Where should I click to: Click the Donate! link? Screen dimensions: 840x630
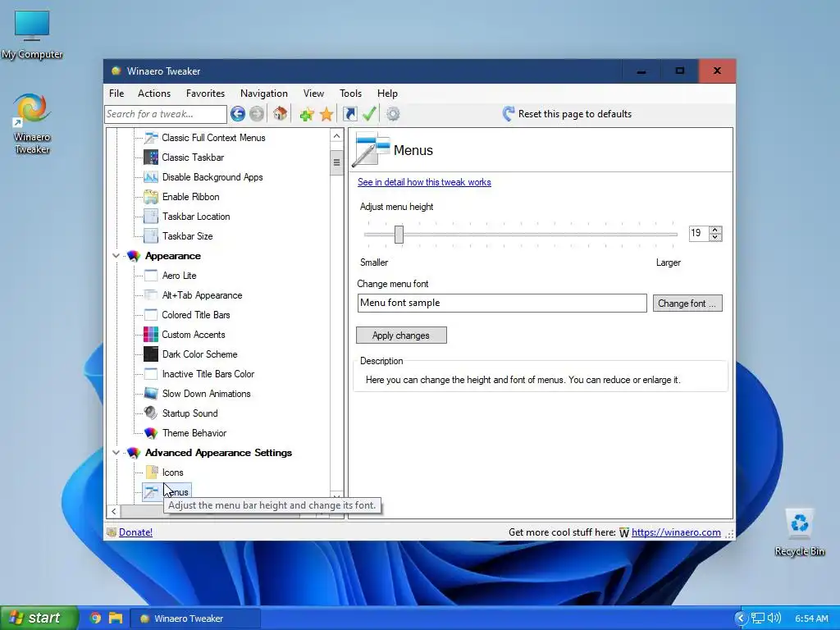coord(135,532)
